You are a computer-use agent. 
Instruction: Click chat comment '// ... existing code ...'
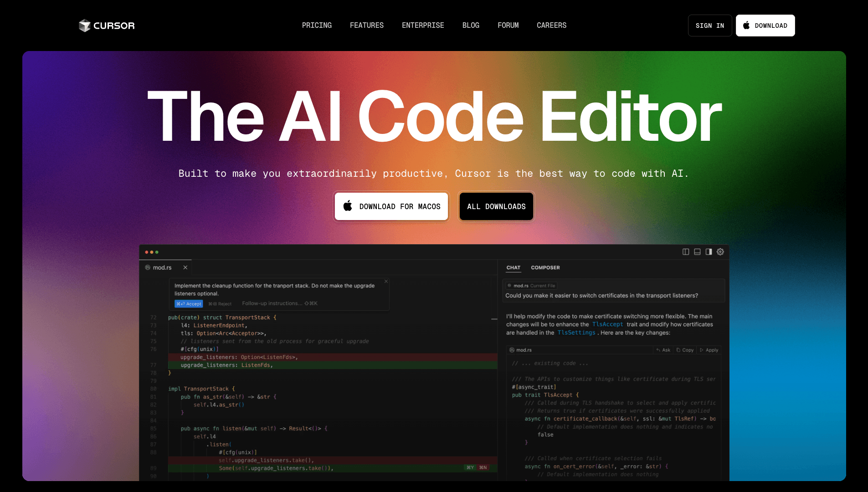550,364
